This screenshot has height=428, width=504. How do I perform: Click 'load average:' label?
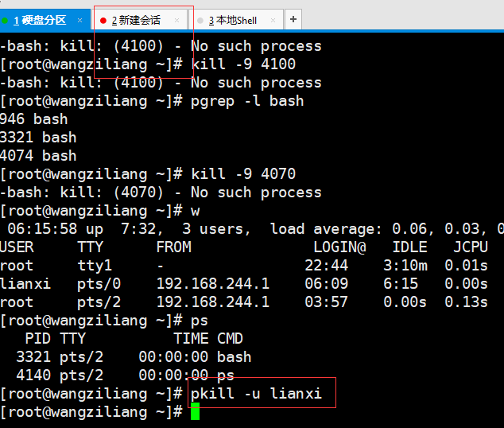(326, 229)
